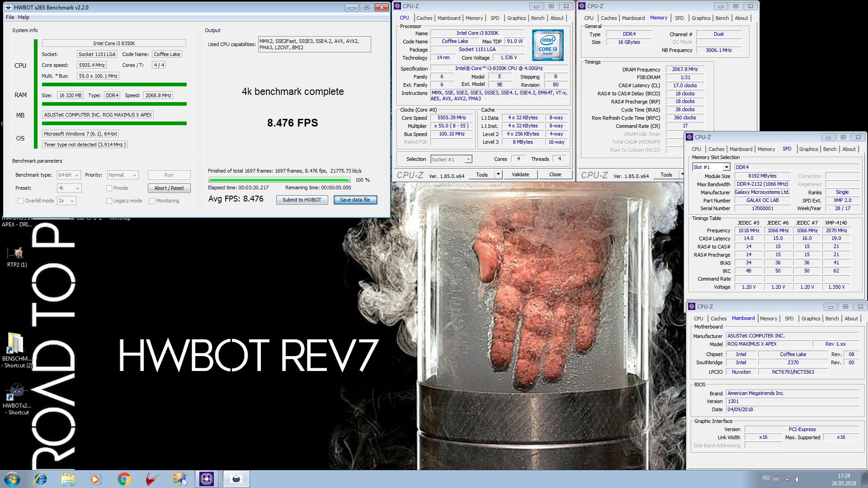This screenshot has width=868, height=488.
Task: Open the Socket #1 selection dropdown
Action: tap(451, 159)
